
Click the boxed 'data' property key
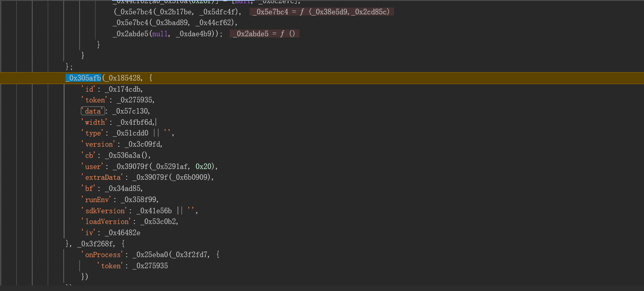click(x=93, y=111)
